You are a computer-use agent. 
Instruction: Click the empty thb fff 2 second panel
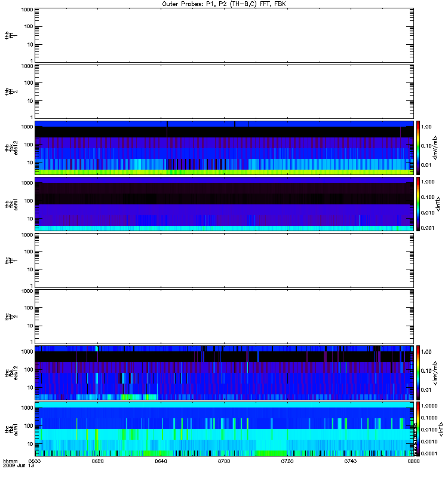click(224, 90)
